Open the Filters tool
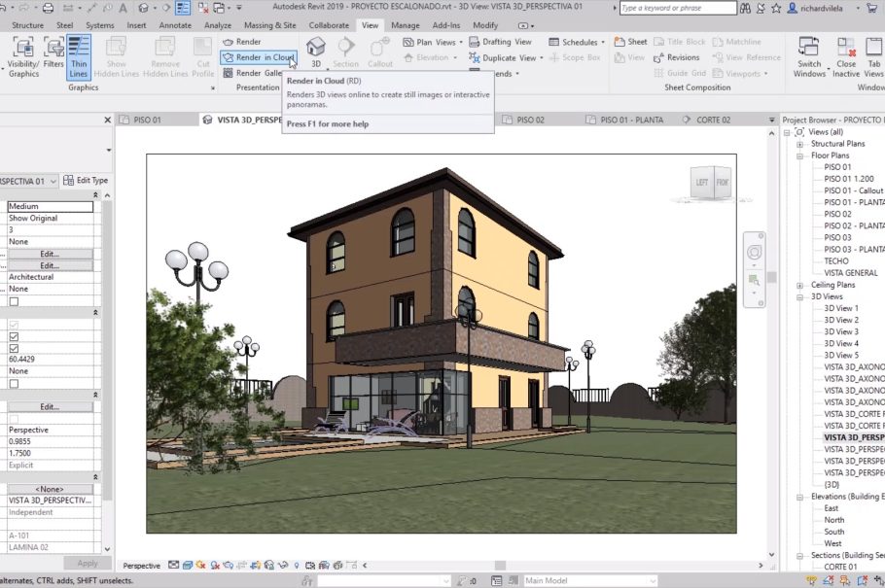The height and width of the screenshot is (588, 885). [53, 53]
